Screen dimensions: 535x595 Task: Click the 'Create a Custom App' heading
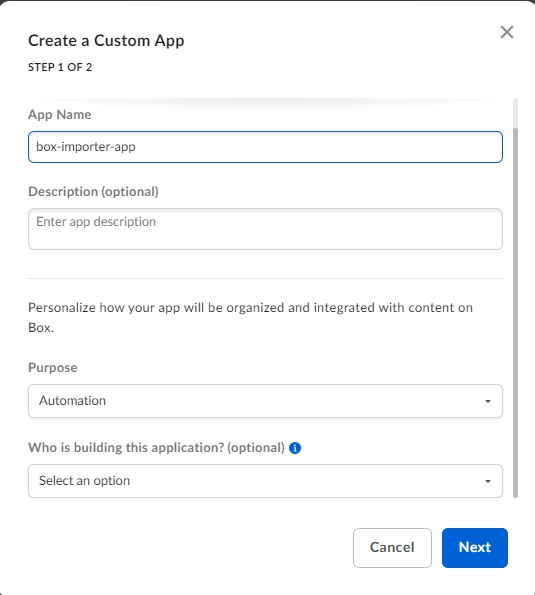pos(106,41)
